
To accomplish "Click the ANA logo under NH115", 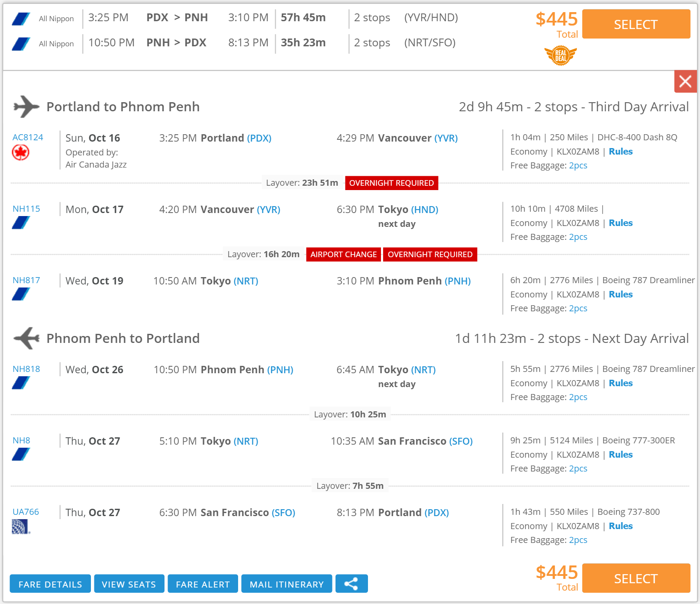I will (21, 223).
